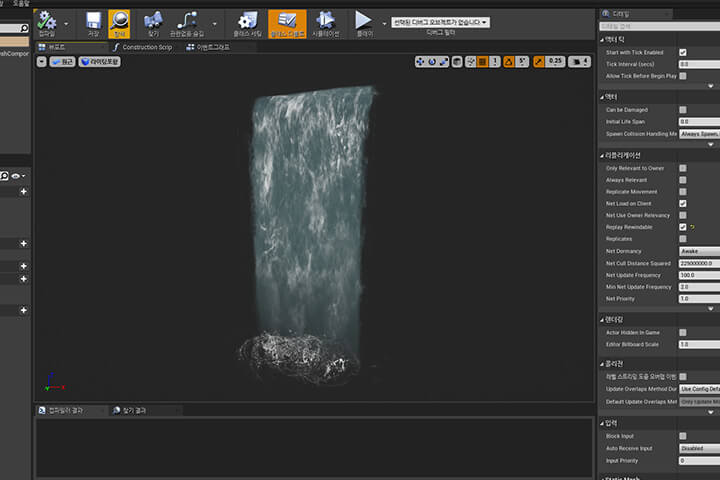
Task: Click the surface snapping icon
Action: (x=471, y=62)
